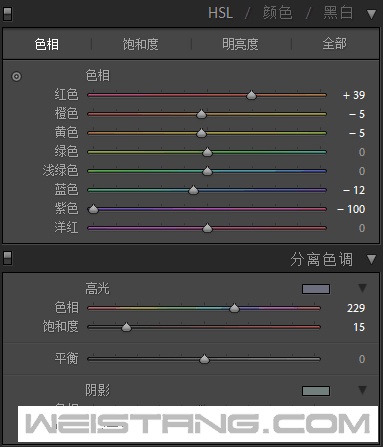Switch to the 颜色 mode header
The height and width of the screenshot is (447, 383).
pos(277,13)
